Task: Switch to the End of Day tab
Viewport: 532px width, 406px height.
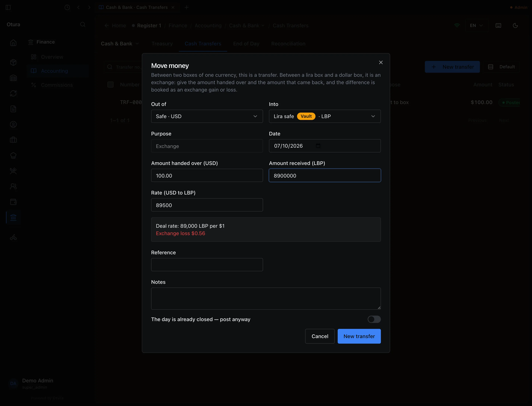Action: pos(246,44)
